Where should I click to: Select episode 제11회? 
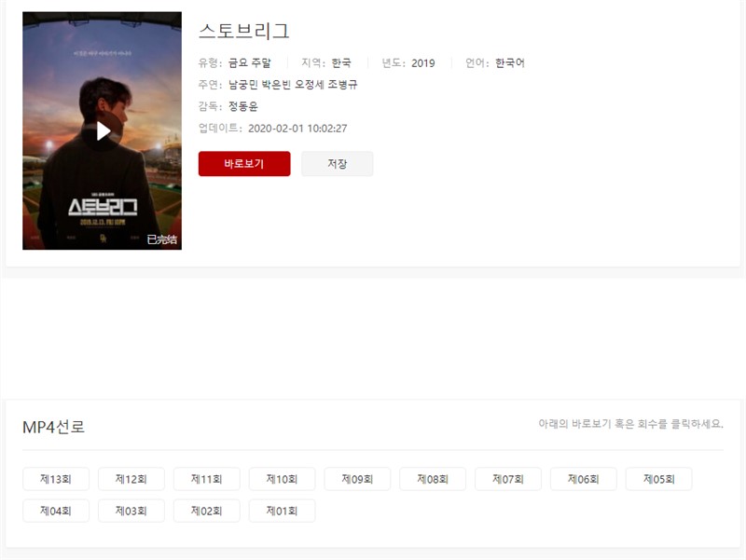pos(206,479)
